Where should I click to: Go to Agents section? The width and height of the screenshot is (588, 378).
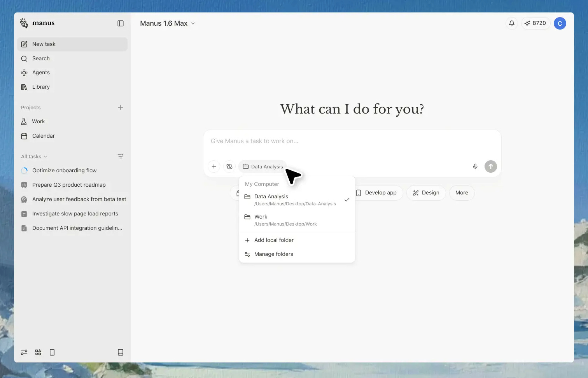(x=72, y=72)
